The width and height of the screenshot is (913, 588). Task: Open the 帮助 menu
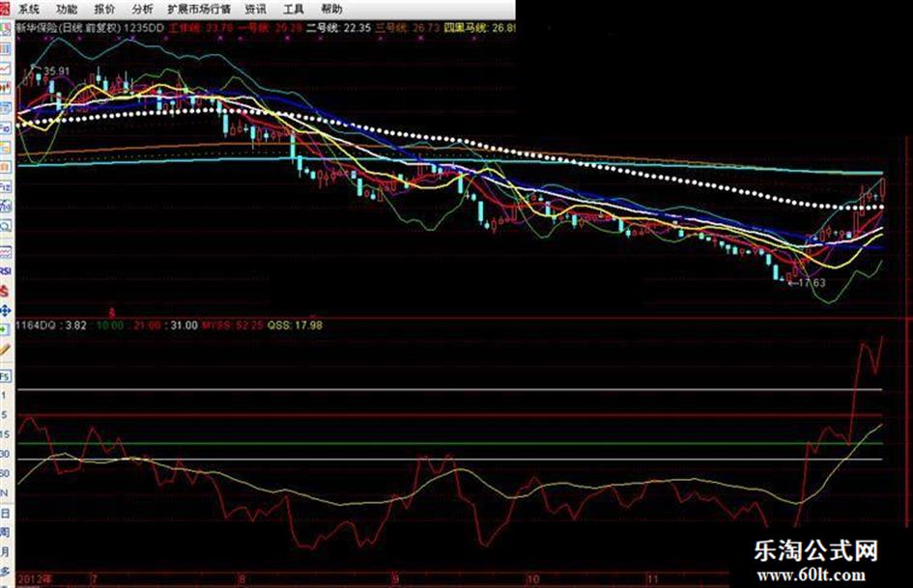pos(331,10)
